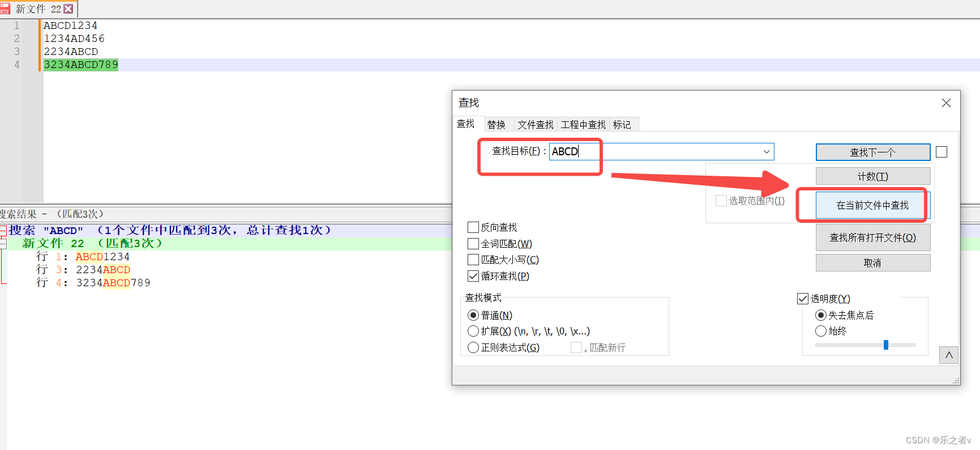Click highlighted editor line 3234ABCD789
980x450 pixels.
coord(81,65)
